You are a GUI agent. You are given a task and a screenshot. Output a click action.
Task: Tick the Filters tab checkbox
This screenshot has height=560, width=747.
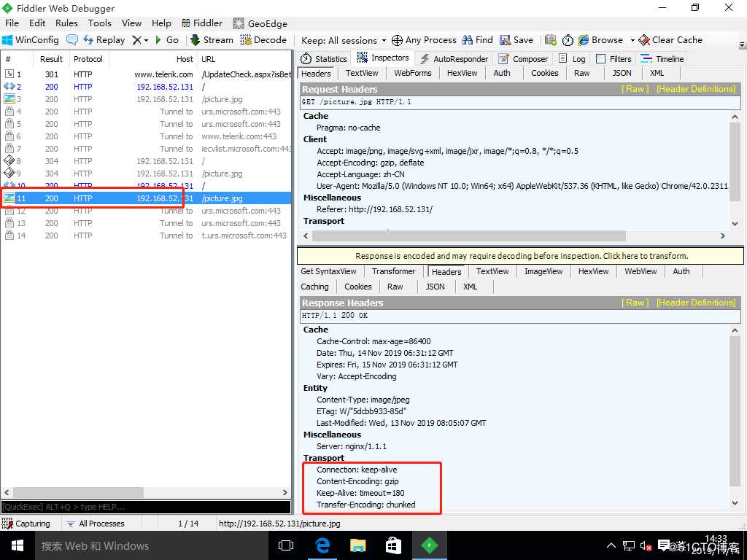point(601,58)
